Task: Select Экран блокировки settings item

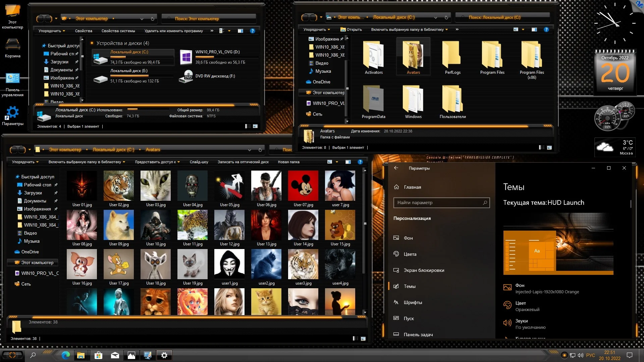Action: click(x=424, y=270)
